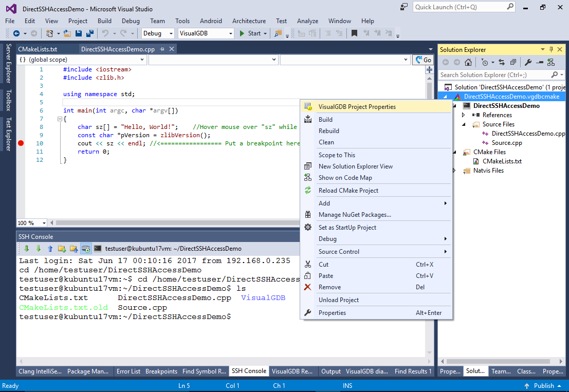Choose Reload CMake Project
The width and height of the screenshot is (569, 392).
coord(376,191)
